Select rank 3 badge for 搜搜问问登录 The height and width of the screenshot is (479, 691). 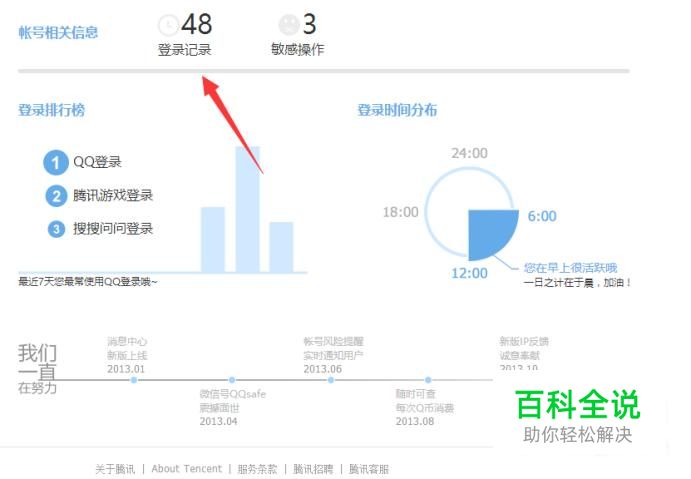(x=56, y=229)
